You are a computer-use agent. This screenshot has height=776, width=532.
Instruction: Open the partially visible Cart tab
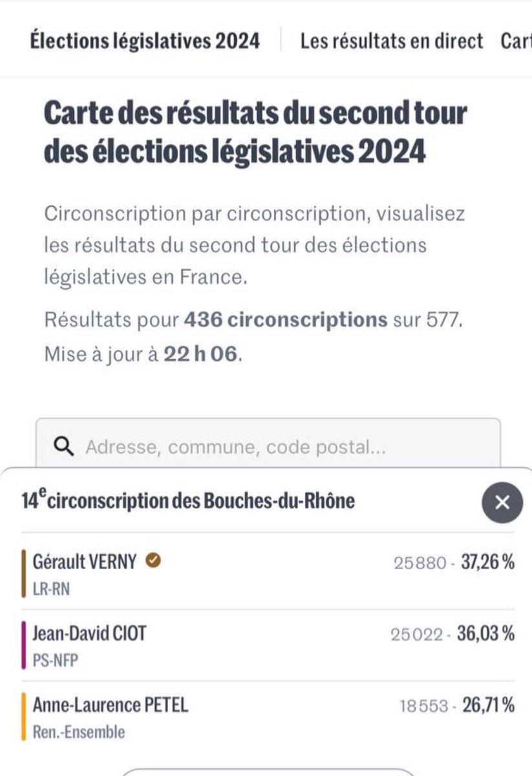tap(516, 41)
